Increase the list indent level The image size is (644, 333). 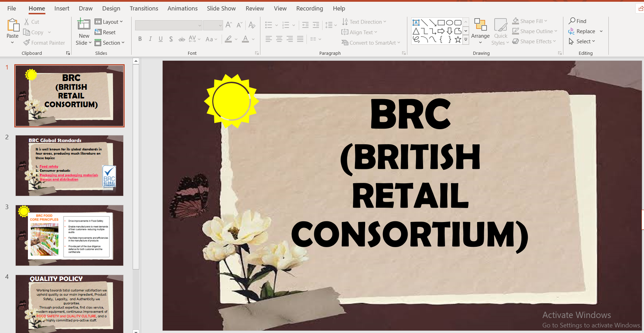click(x=316, y=25)
